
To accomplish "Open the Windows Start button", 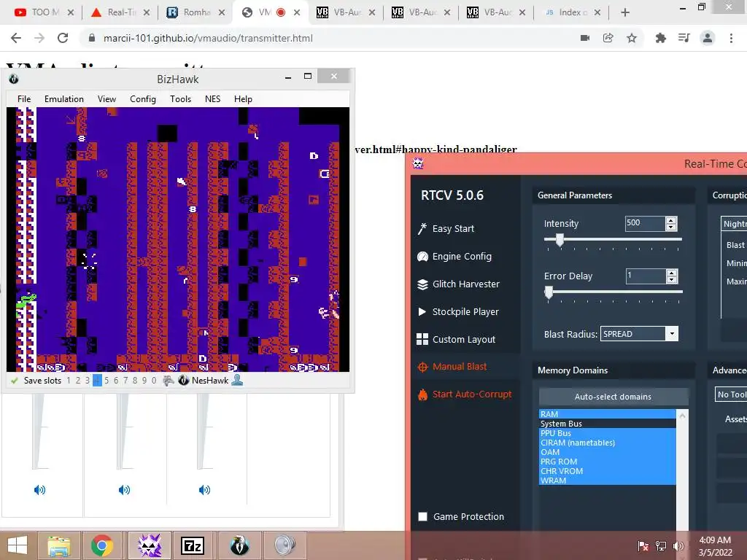I will pos(18,545).
